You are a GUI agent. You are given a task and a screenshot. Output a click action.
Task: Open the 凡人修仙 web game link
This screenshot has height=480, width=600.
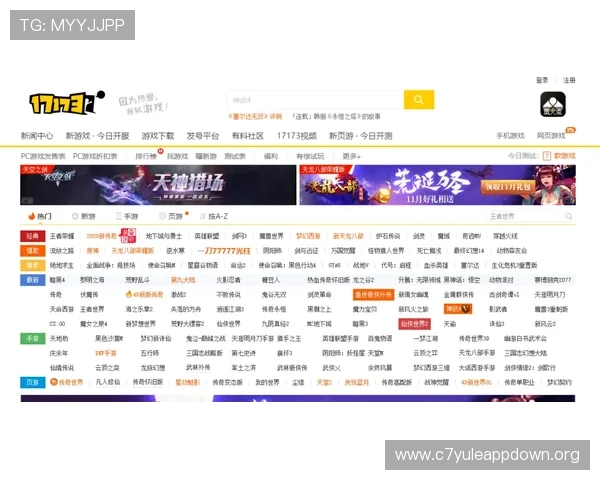click(x=108, y=382)
